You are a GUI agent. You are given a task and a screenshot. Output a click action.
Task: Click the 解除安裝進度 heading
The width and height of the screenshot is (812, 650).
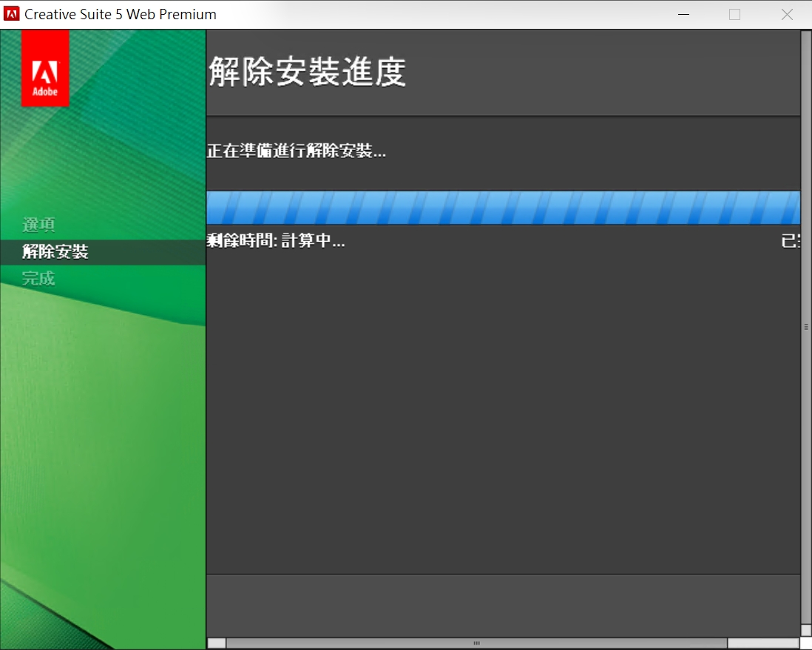point(307,72)
